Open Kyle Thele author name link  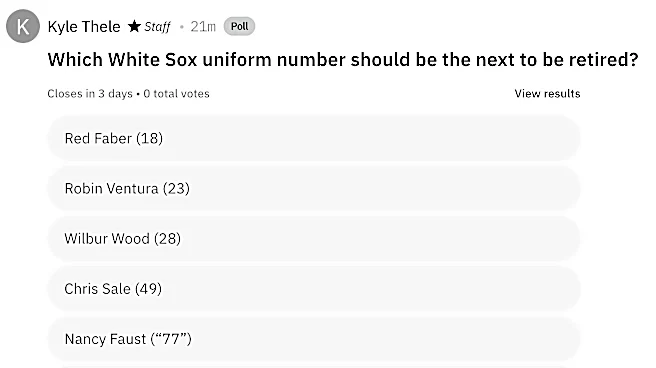tap(84, 26)
